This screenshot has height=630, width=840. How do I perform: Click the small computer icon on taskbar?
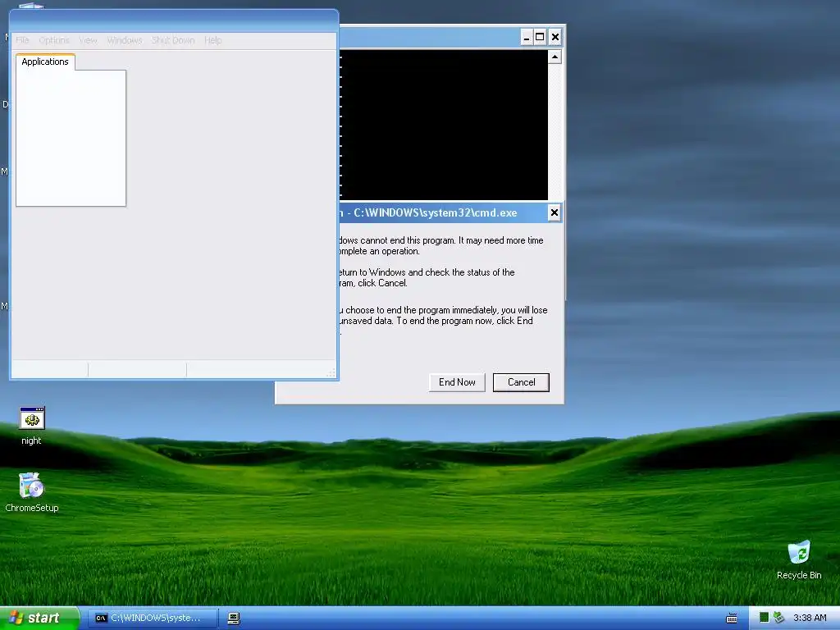[x=234, y=619]
